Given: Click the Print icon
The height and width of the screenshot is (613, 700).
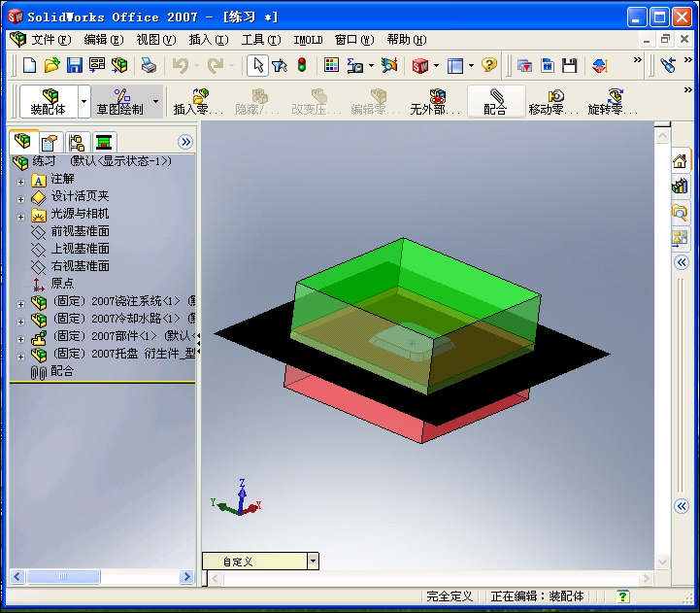Looking at the screenshot, I should pyautogui.click(x=149, y=66).
